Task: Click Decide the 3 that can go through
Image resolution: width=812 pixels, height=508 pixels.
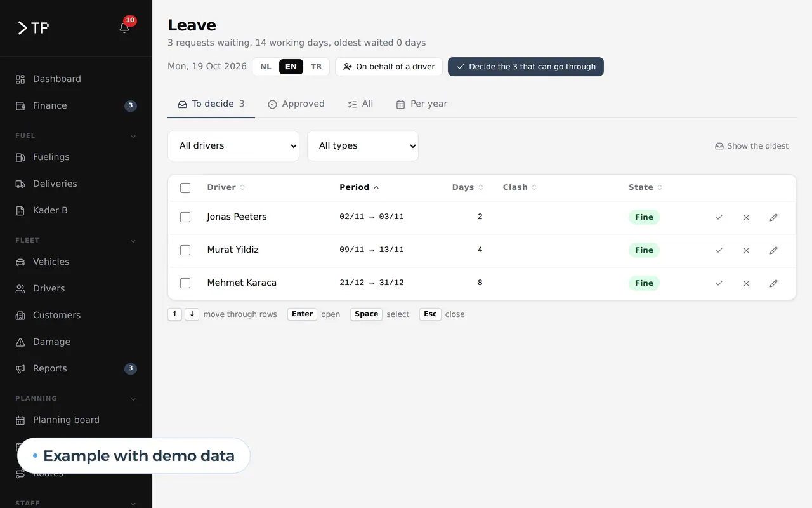Action: tap(526, 67)
